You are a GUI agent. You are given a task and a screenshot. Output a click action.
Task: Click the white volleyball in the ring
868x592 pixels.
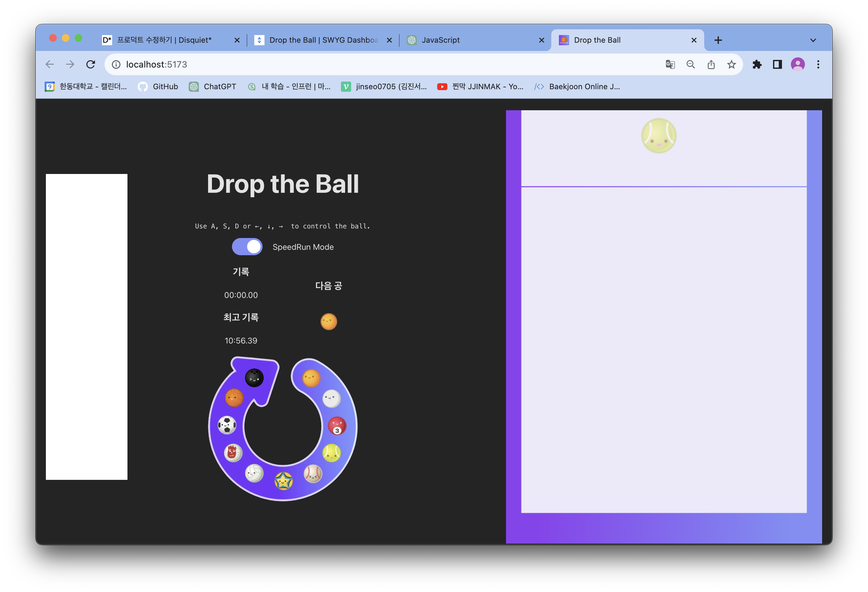click(254, 473)
